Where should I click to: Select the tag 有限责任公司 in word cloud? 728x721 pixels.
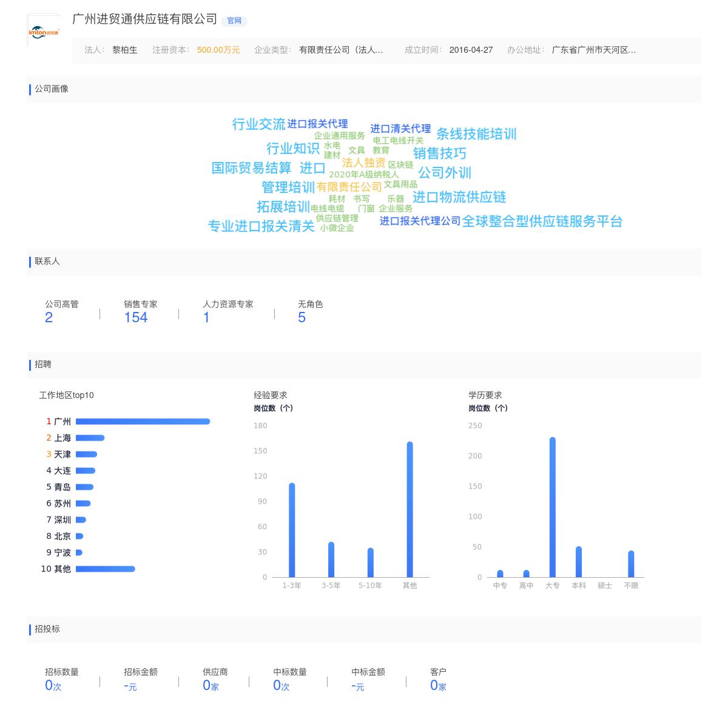tap(349, 187)
